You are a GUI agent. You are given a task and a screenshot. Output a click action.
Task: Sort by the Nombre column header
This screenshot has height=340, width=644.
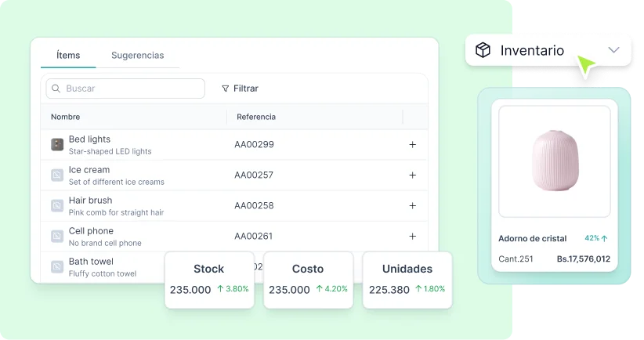66,117
